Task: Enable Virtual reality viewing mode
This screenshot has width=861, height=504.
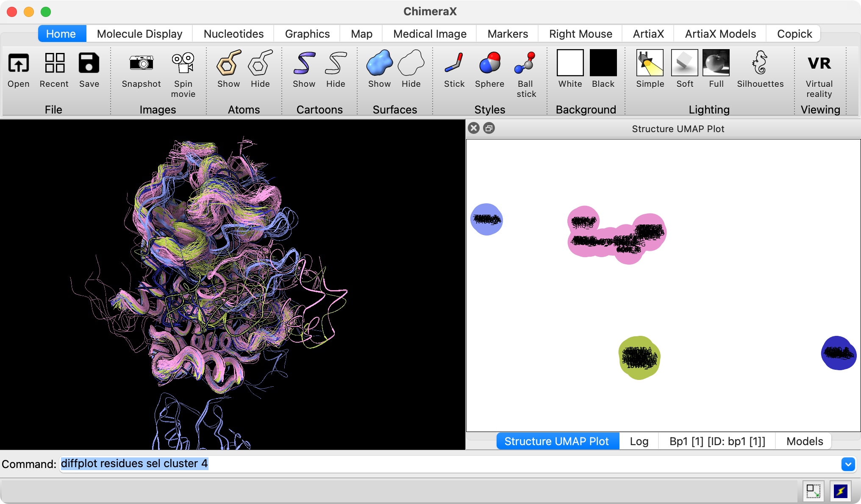Action: click(819, 63)
